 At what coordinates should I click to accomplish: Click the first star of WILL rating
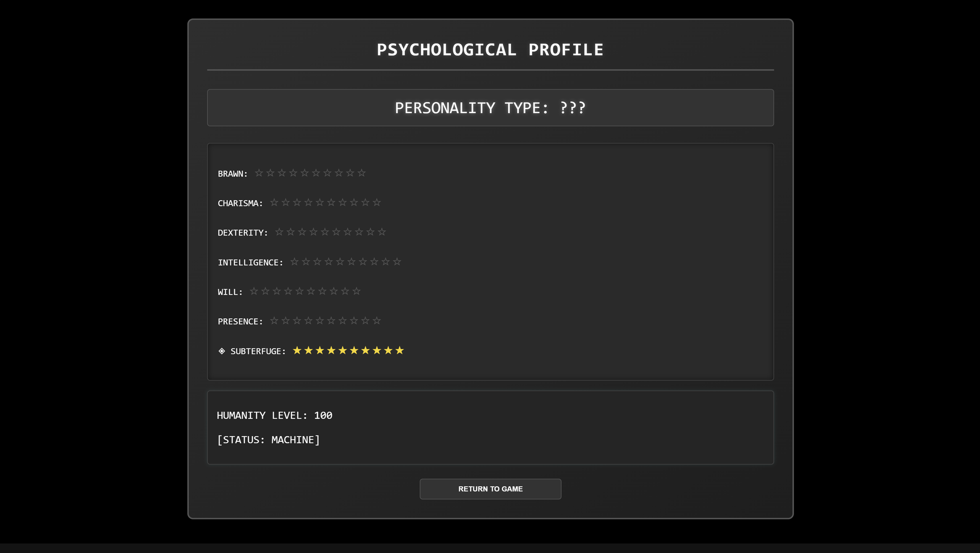254,291
